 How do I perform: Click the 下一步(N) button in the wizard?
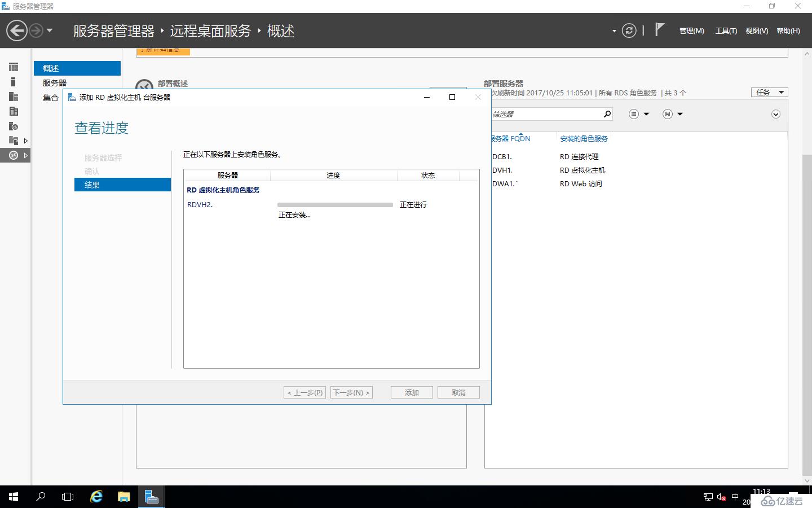click(x=351, y=392)
